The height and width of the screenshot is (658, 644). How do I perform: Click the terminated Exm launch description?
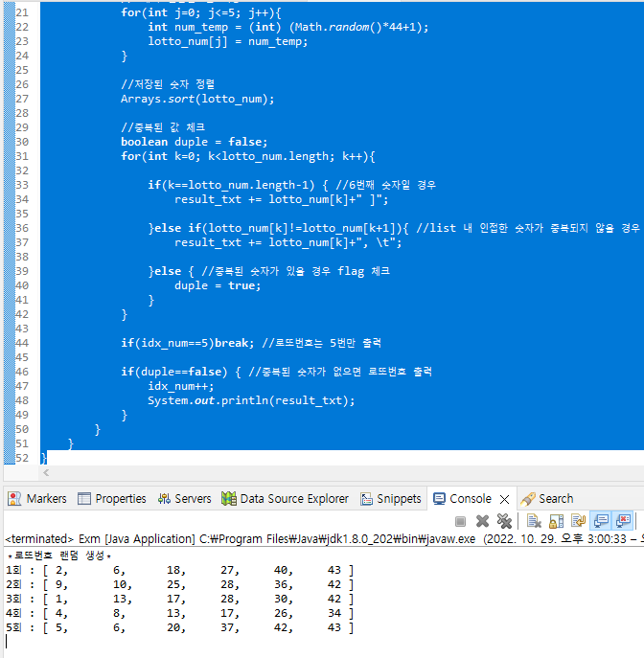(x=324, y=538)
